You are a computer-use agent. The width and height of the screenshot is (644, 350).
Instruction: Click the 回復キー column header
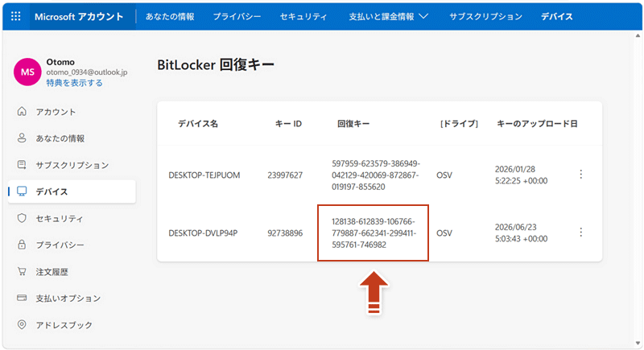click(353, 123)
